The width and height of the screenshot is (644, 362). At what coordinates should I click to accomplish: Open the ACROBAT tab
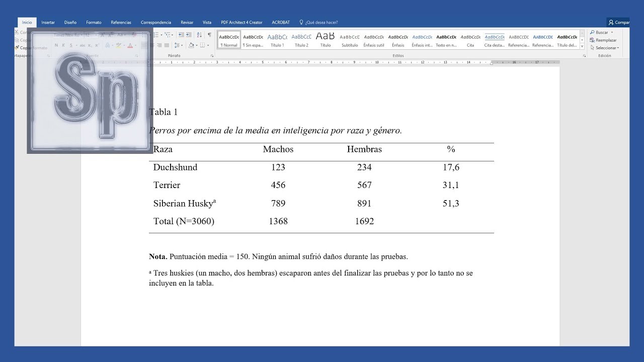[281, 22]
